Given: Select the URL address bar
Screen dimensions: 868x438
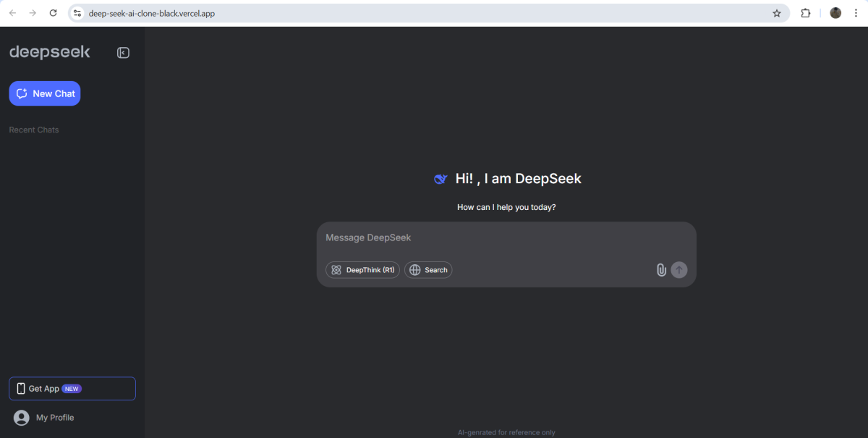Looking at the screenshot, I should click(x=420, y=13).
